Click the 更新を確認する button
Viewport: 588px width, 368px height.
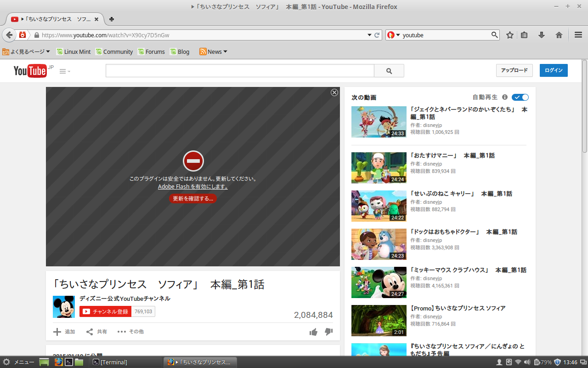tap(193, 199)
